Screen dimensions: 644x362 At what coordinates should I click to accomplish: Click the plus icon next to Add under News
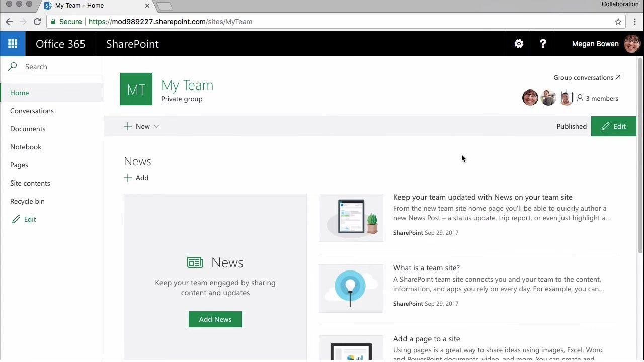tap(128, 178)
